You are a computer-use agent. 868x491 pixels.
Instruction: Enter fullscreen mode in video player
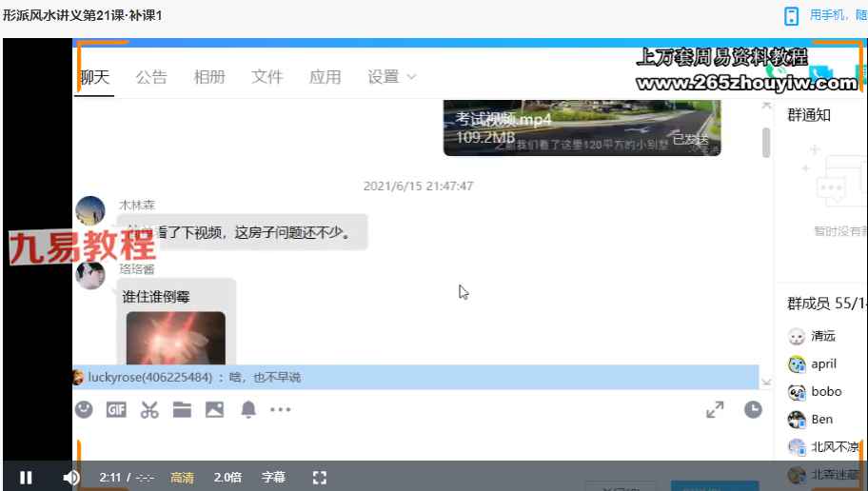(320, 478)
